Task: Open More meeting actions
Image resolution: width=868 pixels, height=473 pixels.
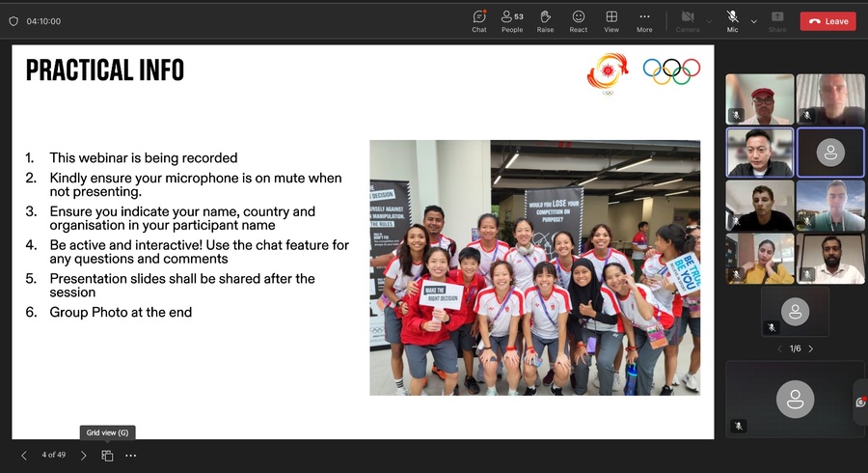Action: click(x=644, y=20)
